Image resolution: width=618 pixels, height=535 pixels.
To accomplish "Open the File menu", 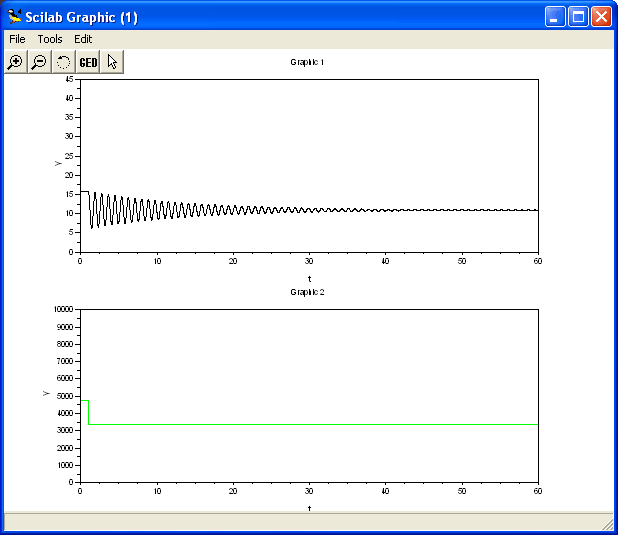I will [x=17, y=39].
